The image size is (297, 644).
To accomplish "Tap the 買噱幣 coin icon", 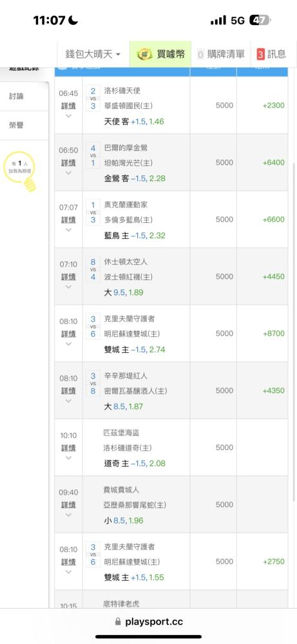I will (144, 54).
